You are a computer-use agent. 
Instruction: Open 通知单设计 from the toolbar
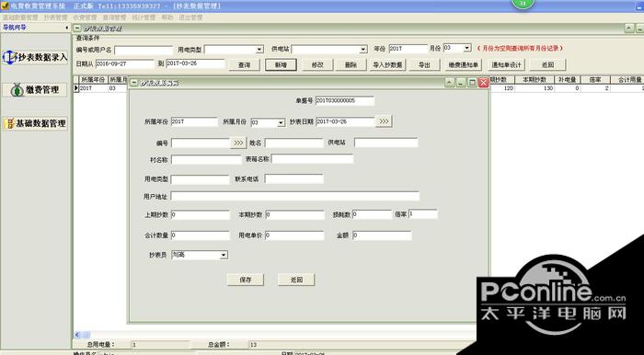[x=506, y=65]
